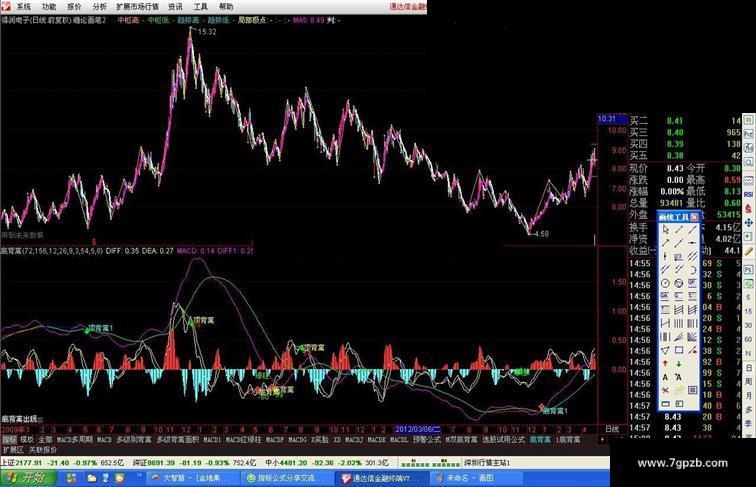Select the circle drawing tool

point(665,283)
